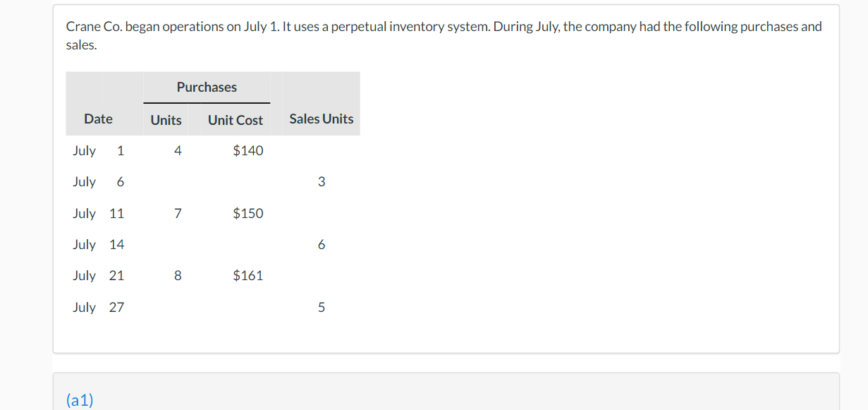
Task: Click the 7 units purchased on July 11
Action: coord(178,213)
